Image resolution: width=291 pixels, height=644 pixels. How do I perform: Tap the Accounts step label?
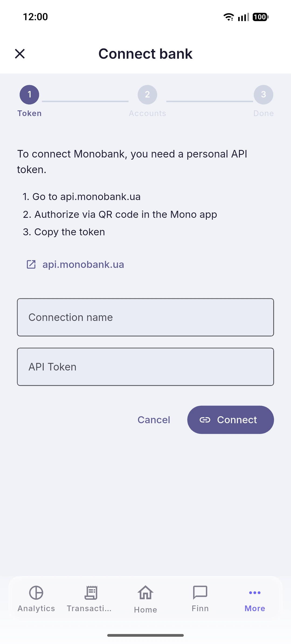pyautogui.click(x=147, y=113)
